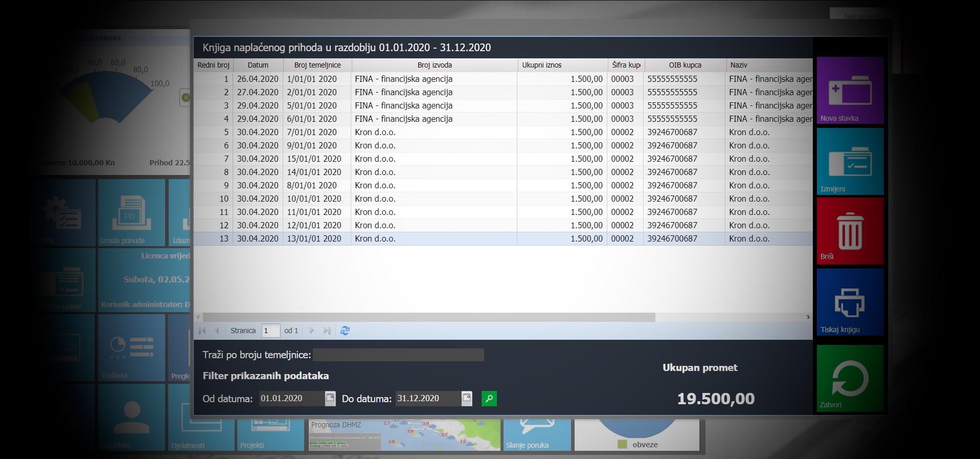
Task: Sort by the Šifra kupca column header
Action: [x=626, y=65]
